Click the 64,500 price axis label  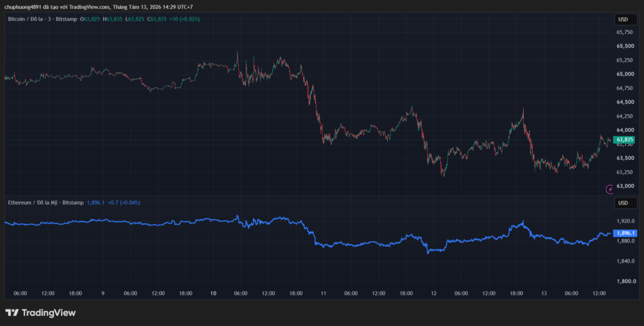pyautogui.click(x=625, y=102)
